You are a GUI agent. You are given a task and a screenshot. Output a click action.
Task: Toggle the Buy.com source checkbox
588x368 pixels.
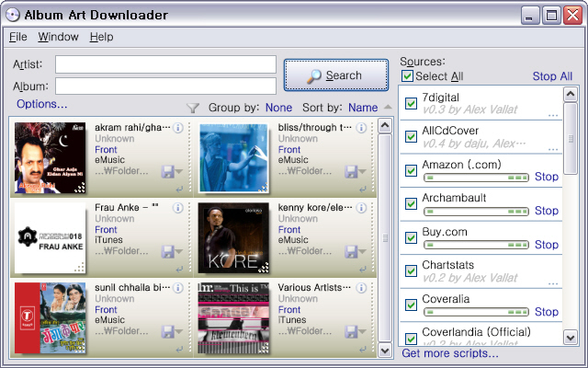coord(411,237)
